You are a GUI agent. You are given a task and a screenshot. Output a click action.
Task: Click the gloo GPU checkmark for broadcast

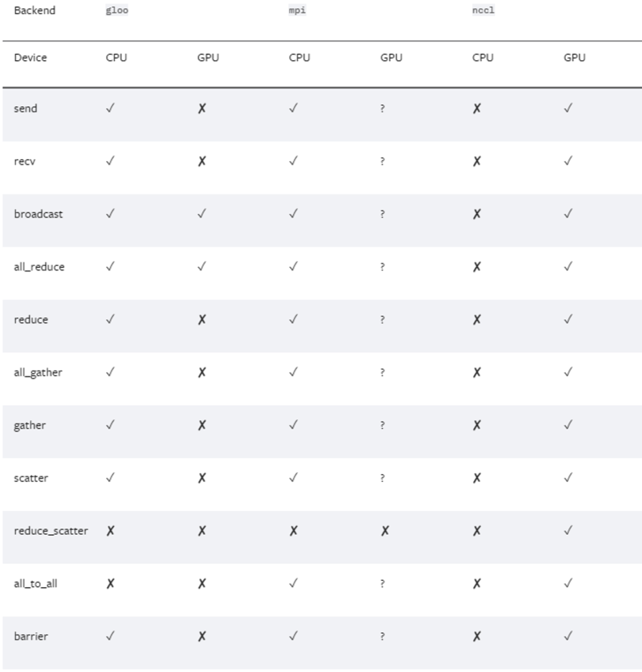pos(202,213)
